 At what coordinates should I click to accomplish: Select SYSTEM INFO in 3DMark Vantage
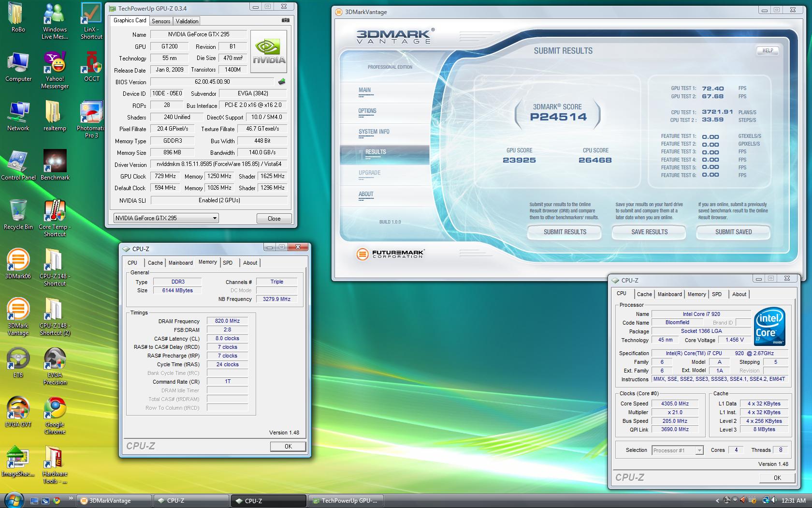click(x=374, y=132)
